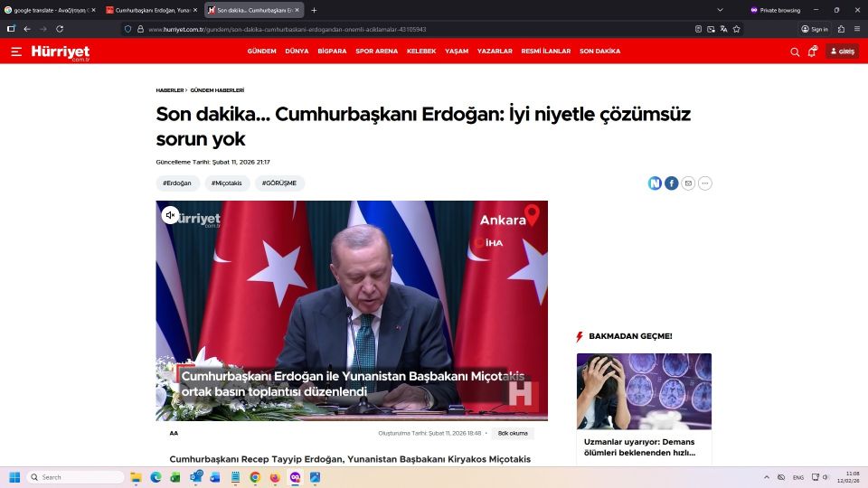Open File Explorer from taskbar
This screenshot has height=488, width=868.
pyautogui.click(x=136, y=477)
